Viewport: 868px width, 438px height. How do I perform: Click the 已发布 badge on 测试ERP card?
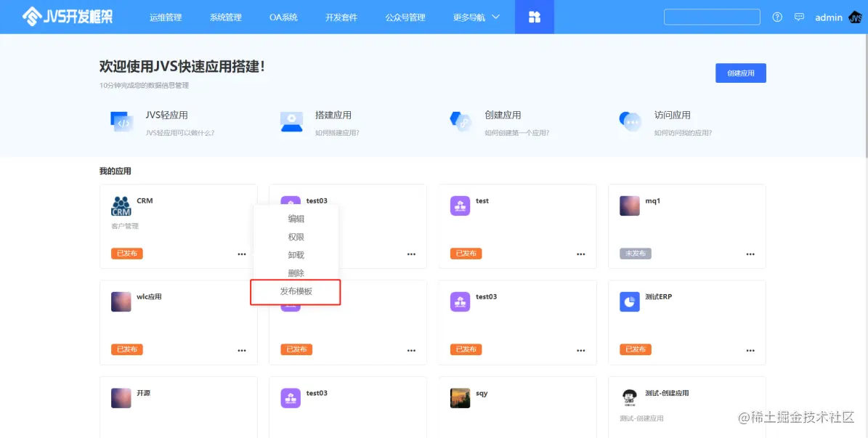[636, 349]
